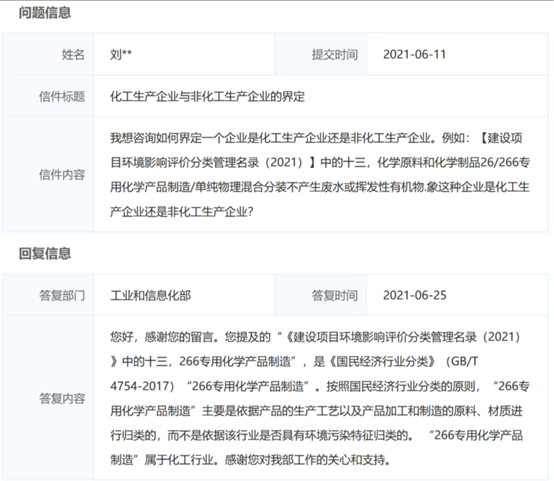Screen dimensions: 554x481
Task: Select the 信件标题 label cell
Action: (48, 96)
